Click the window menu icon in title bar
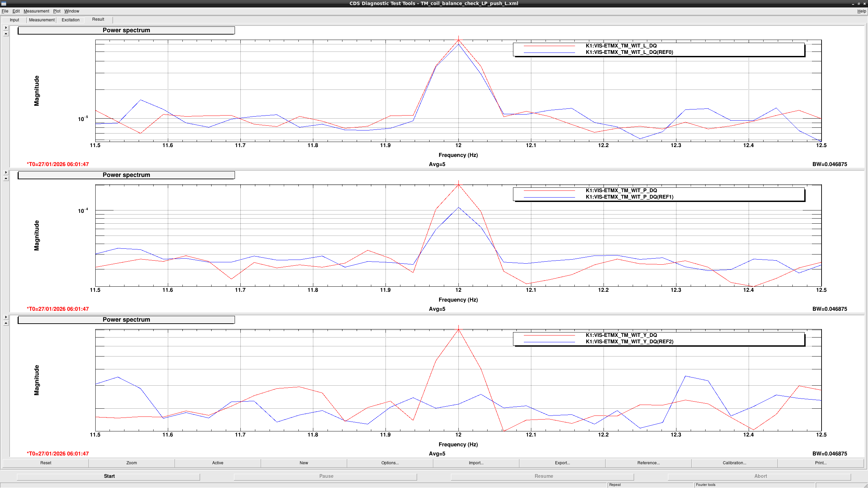Image resolution: width=868 pixels, height=488 pixels. click(3, 3)
